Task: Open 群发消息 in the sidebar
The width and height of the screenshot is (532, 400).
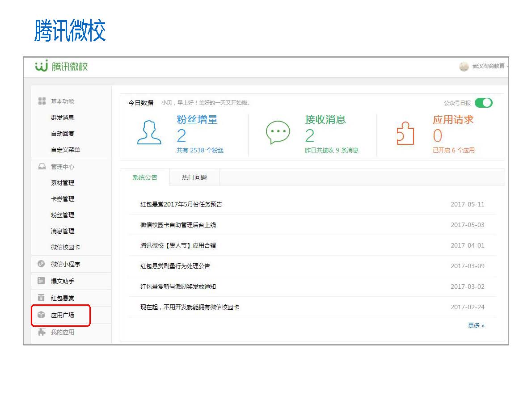Action: [63, 118]
